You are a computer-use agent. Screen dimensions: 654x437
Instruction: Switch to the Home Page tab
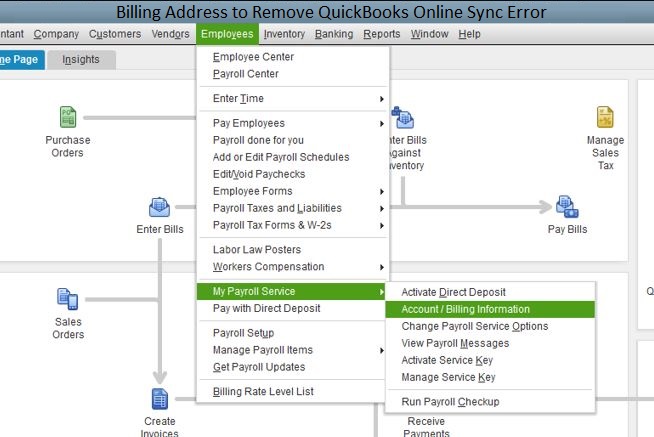point(21,60)
